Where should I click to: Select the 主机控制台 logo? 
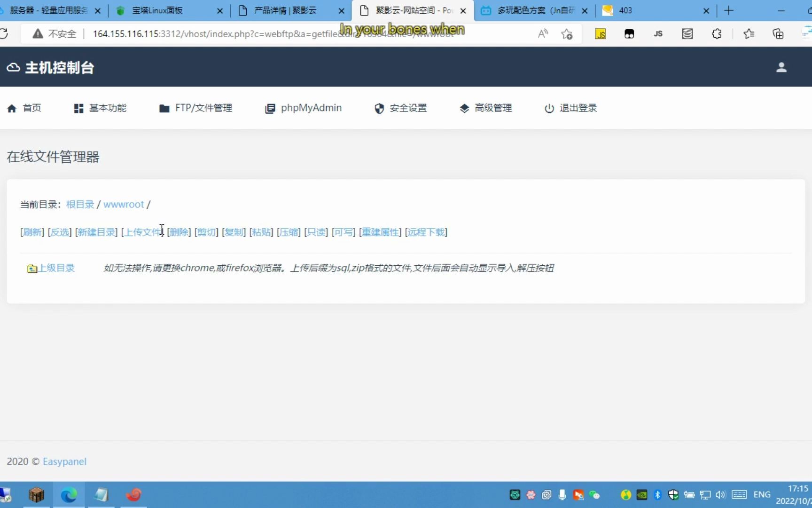[x=50, y=67]
